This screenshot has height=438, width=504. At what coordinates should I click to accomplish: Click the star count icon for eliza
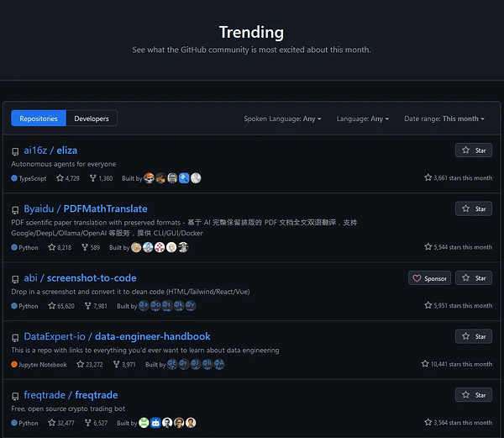tap(60, 178)
